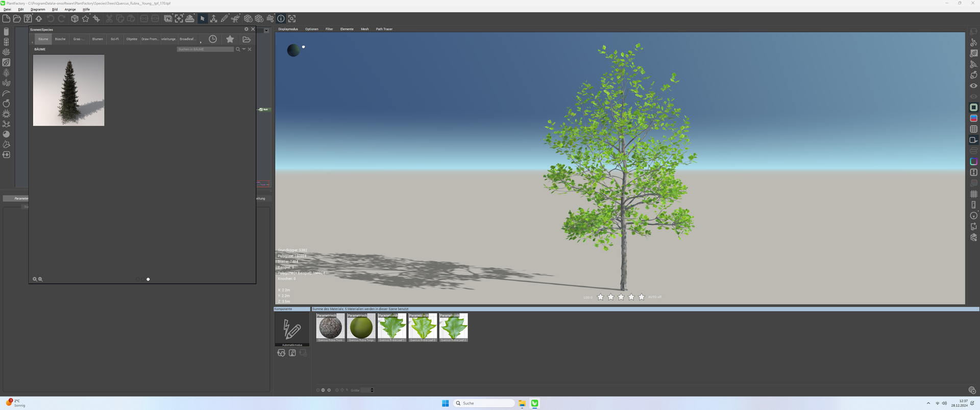This screenshot has height=410, width=980.
Task: Select the arrow pointer tool
Action: tap(203, 18)
